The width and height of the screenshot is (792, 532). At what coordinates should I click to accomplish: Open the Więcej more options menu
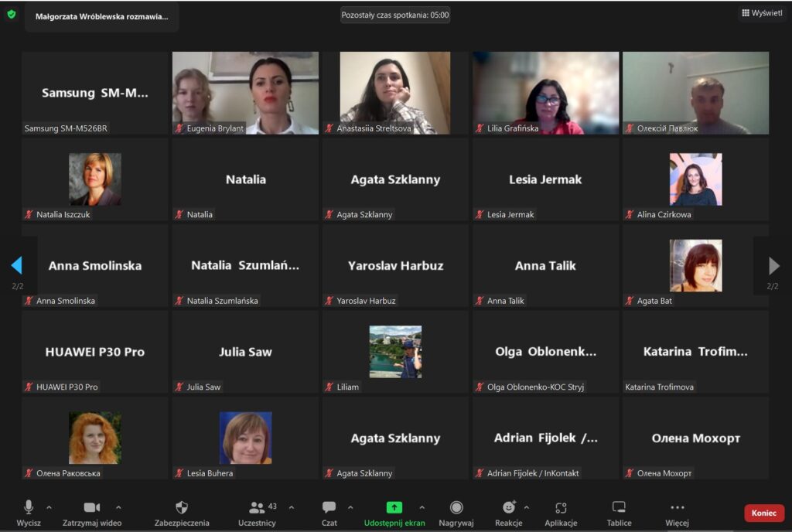point(677,508)
